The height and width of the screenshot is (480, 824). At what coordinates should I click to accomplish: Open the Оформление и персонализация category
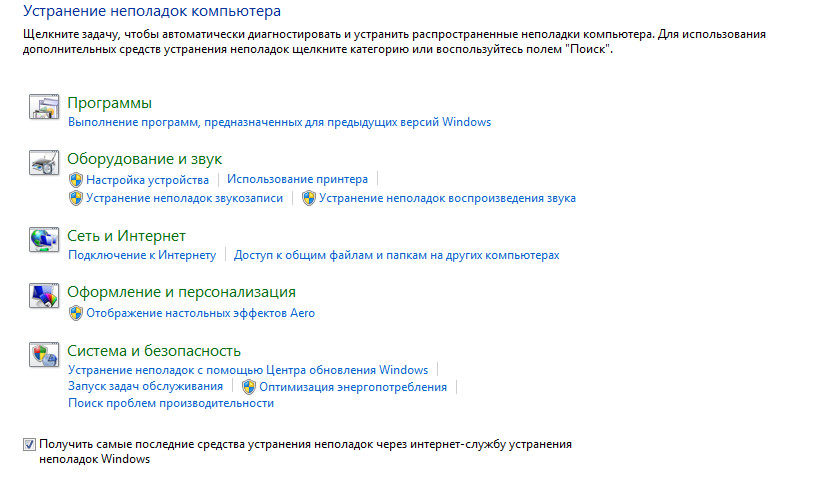coord(181,292)
